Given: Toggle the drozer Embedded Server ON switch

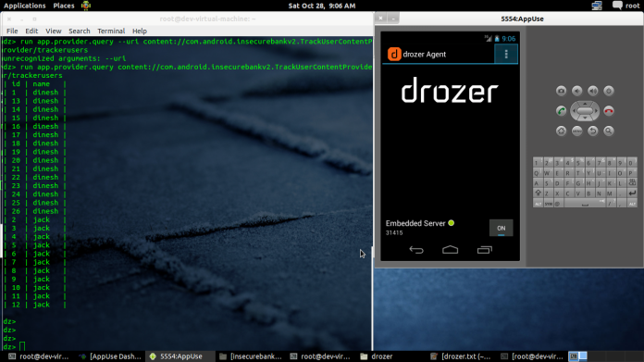Looking at the screenshot, I should (x=502, y=228).
